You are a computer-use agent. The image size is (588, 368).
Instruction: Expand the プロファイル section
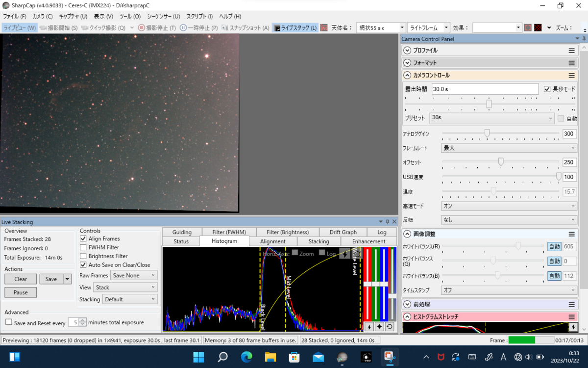(407, 51)
